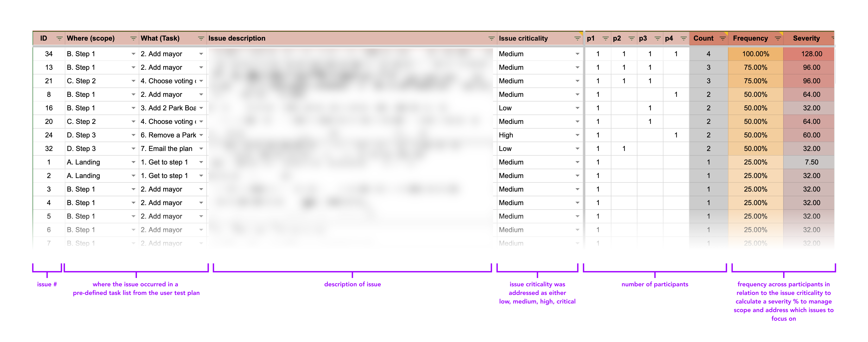Click the 64.00 severity cell in row 20

(x=809, y=122)
